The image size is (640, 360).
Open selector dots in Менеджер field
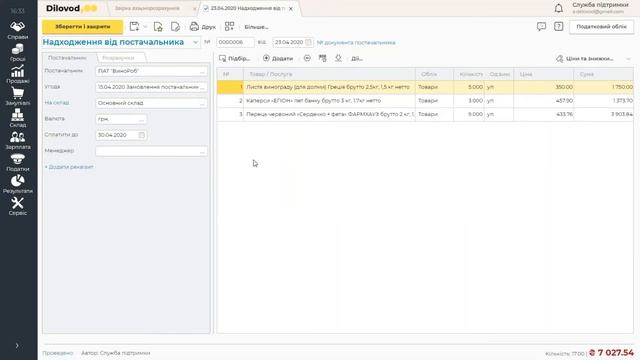coord(202,151)
